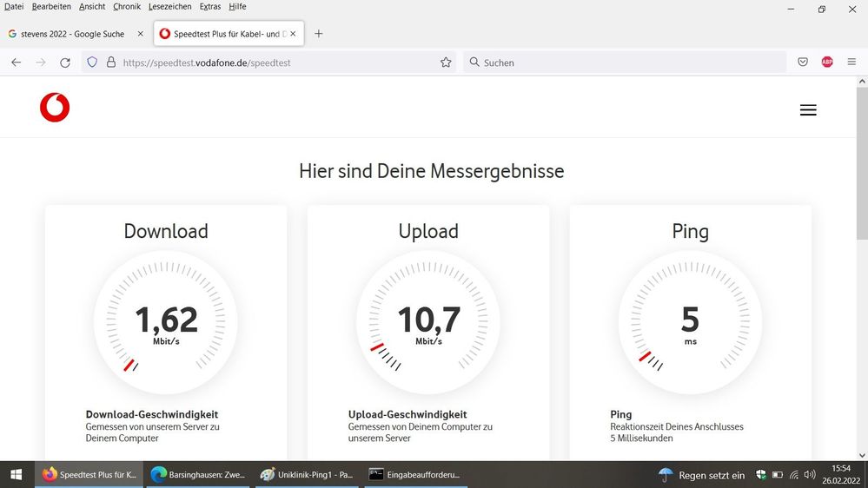Image resolution: width=868 pixels, height=488 pixels.
Task: Select the Speedtest Plus tab
Action: click(x=228, y=34)
